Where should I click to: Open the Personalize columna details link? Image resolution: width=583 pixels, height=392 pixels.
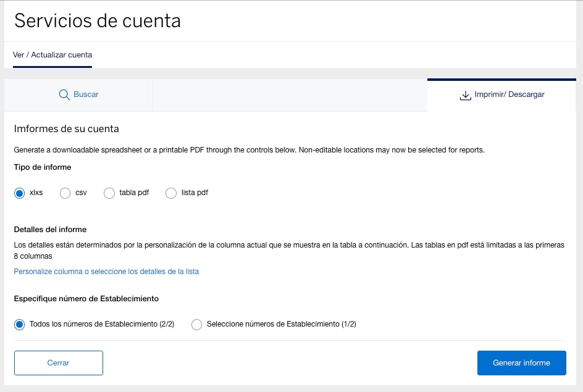pyautogui.click(x=106, y=271)
